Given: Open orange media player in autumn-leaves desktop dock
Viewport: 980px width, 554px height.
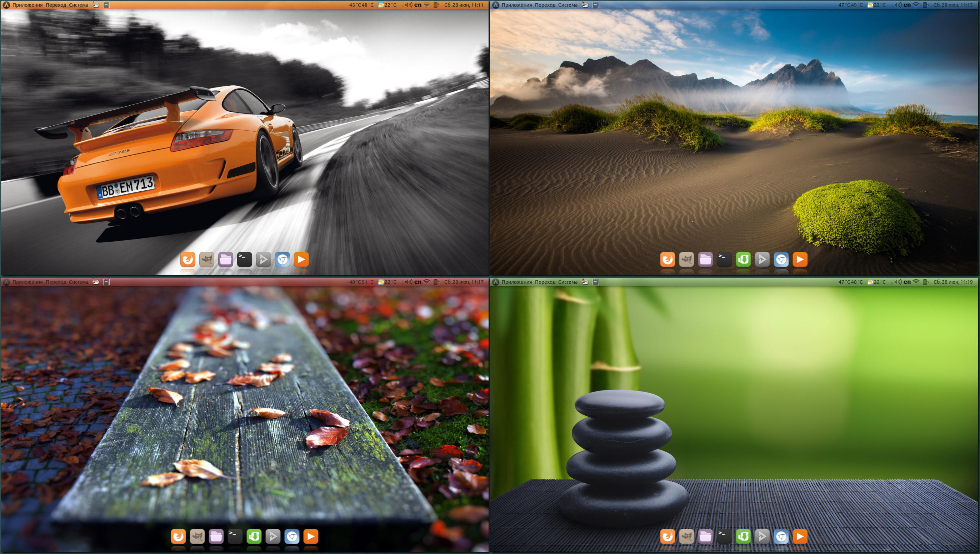Looking at the screenshot, I should [x=311, y=537].
